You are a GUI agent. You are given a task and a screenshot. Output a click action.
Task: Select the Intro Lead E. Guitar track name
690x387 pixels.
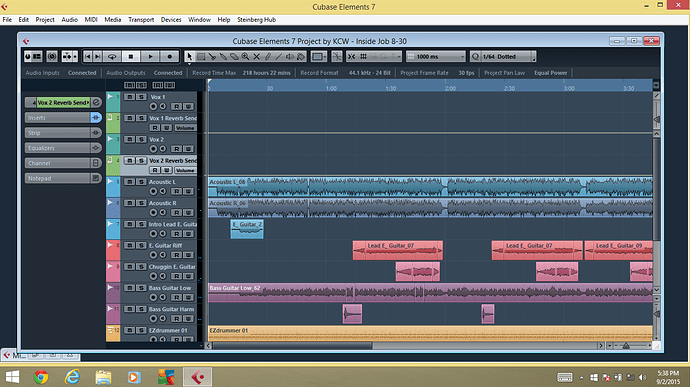[x=172, y=224]
